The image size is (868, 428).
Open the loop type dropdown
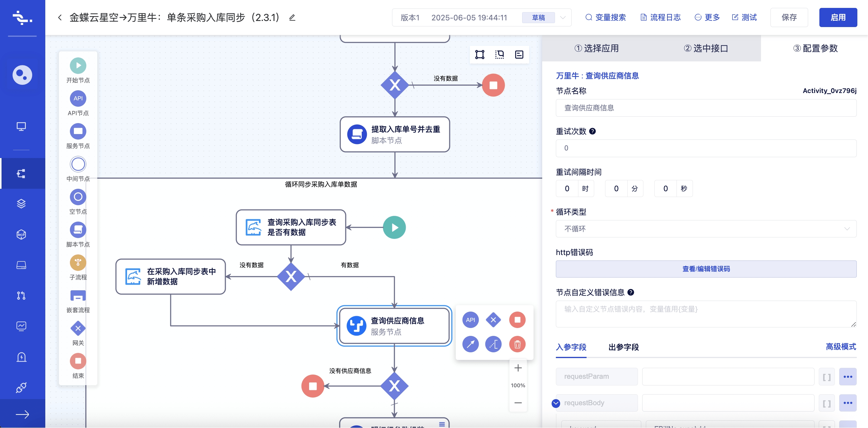point(706,229)
